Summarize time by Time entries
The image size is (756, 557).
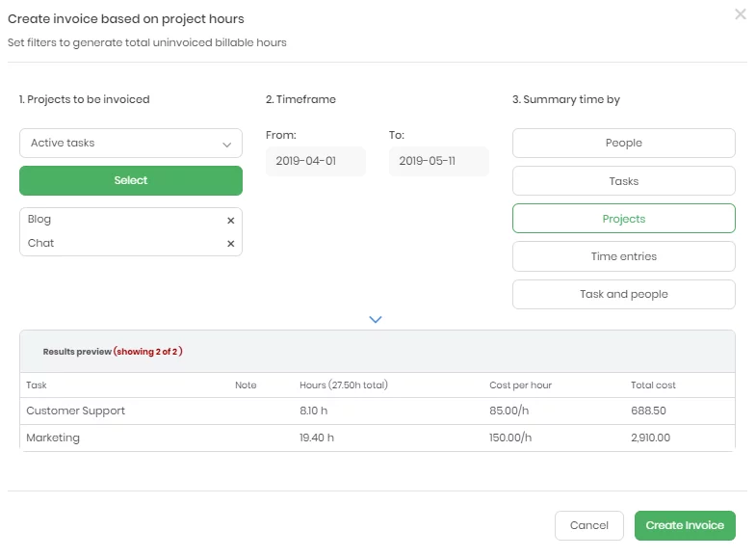[623, 256]
